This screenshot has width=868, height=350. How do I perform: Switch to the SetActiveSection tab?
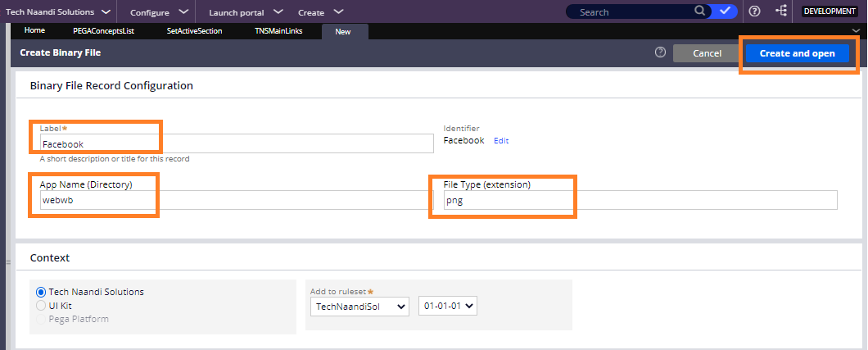click(x=194, y=31)
